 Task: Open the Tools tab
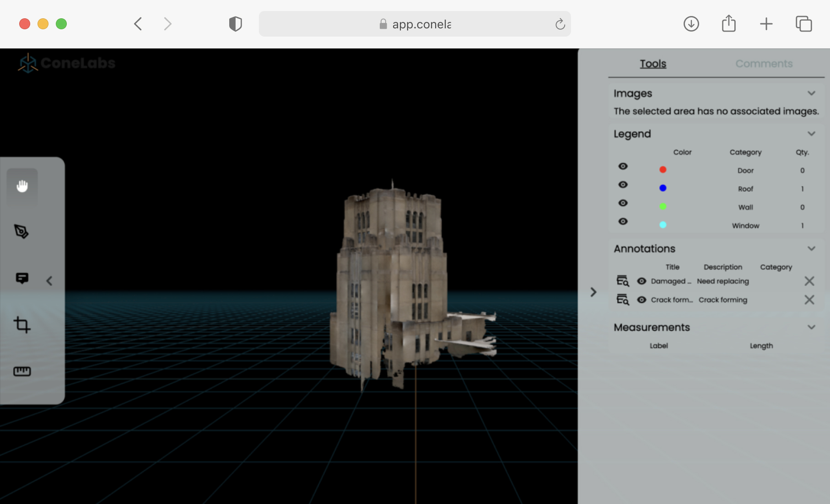click(x=652, y=64)
